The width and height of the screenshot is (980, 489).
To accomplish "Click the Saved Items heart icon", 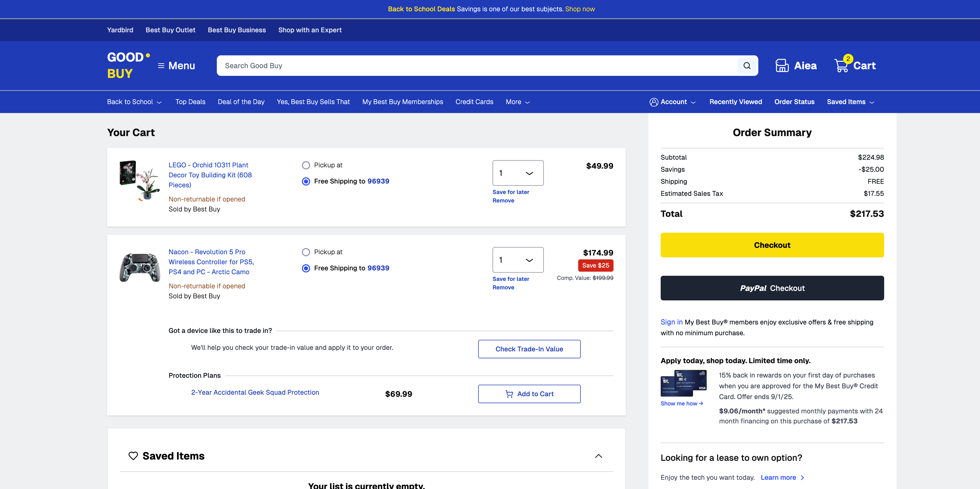I will 133,455.
